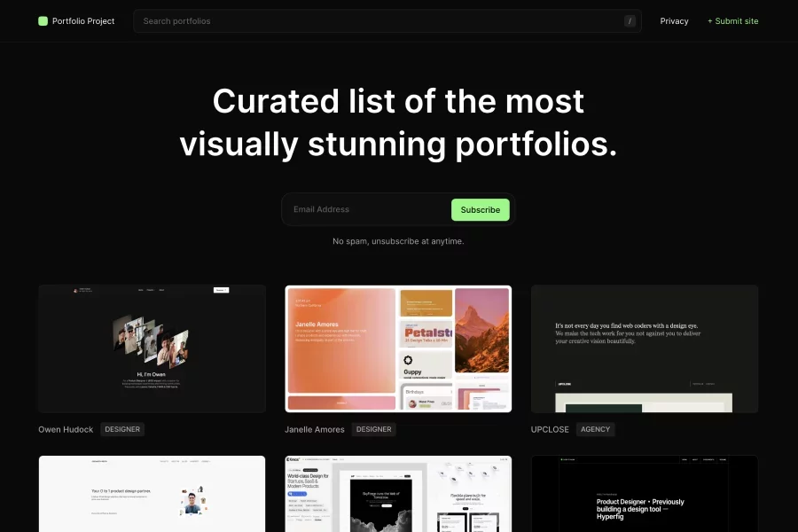
Task: Click the slash shortcut badge in search bar
Action: [630, 21]
